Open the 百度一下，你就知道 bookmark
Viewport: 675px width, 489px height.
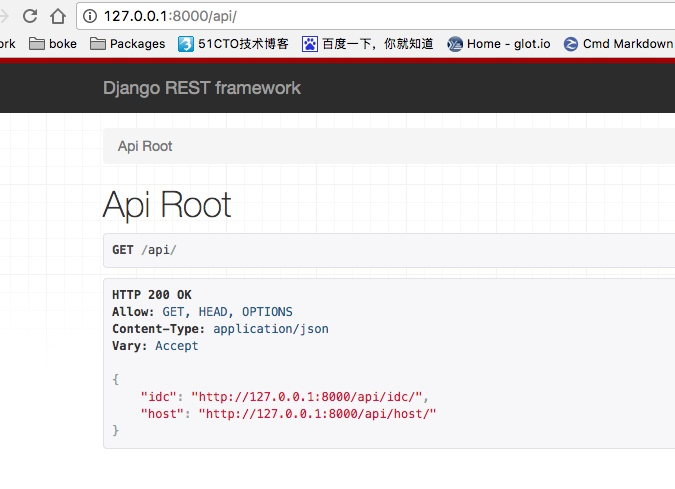367,44
